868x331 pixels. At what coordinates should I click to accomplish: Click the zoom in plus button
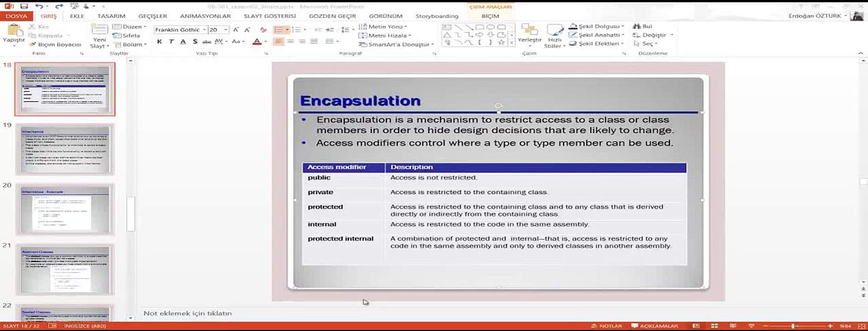(x=830, y=326)
